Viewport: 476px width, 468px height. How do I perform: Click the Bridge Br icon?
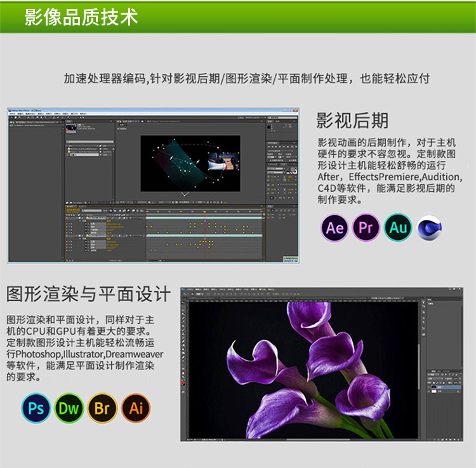[102, 408]
